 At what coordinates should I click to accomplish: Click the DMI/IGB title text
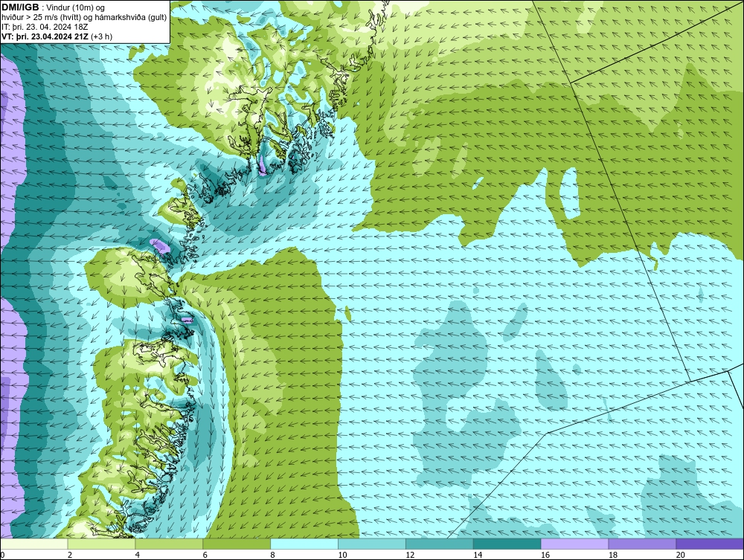point(20,7)
